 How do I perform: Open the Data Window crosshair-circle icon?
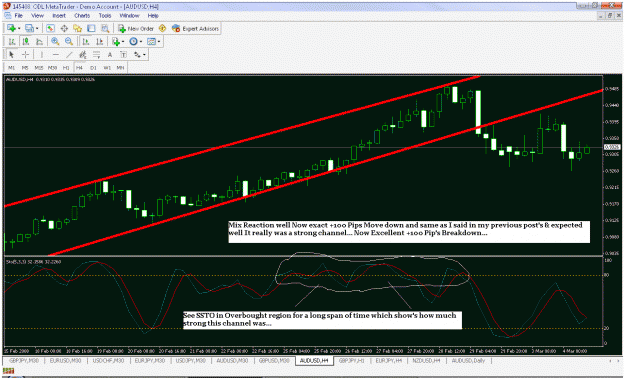(x=64, y=28)
